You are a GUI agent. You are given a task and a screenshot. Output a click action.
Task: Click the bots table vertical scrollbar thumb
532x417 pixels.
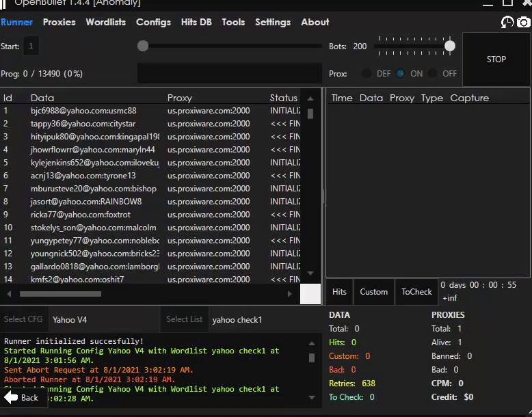[x=310, y=113]
